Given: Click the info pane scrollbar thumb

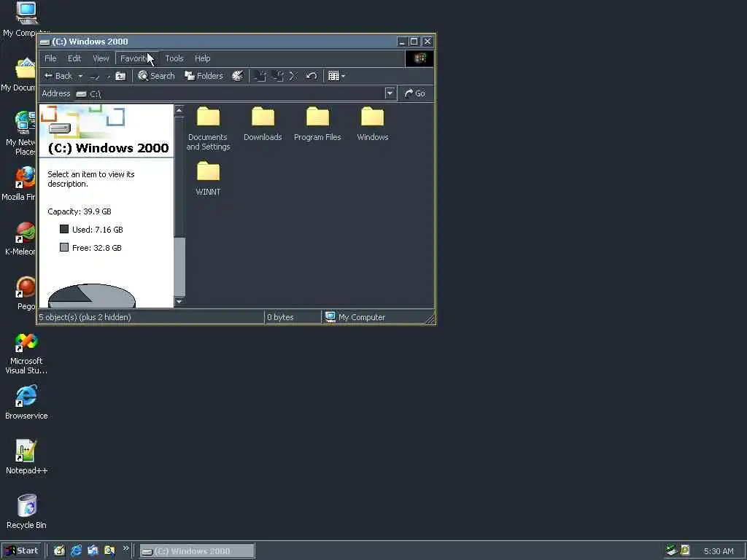Looking at the screenshot, I should click(179, 267).
